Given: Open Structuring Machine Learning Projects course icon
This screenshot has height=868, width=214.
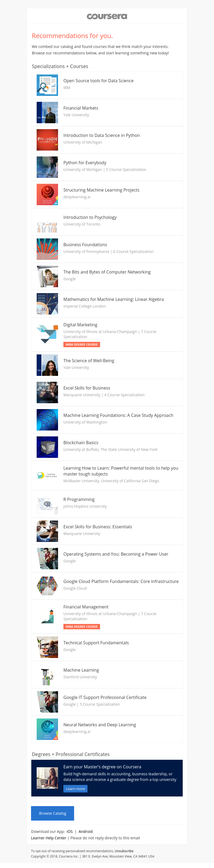Looking at the screenshot, I should pos(47,194).
